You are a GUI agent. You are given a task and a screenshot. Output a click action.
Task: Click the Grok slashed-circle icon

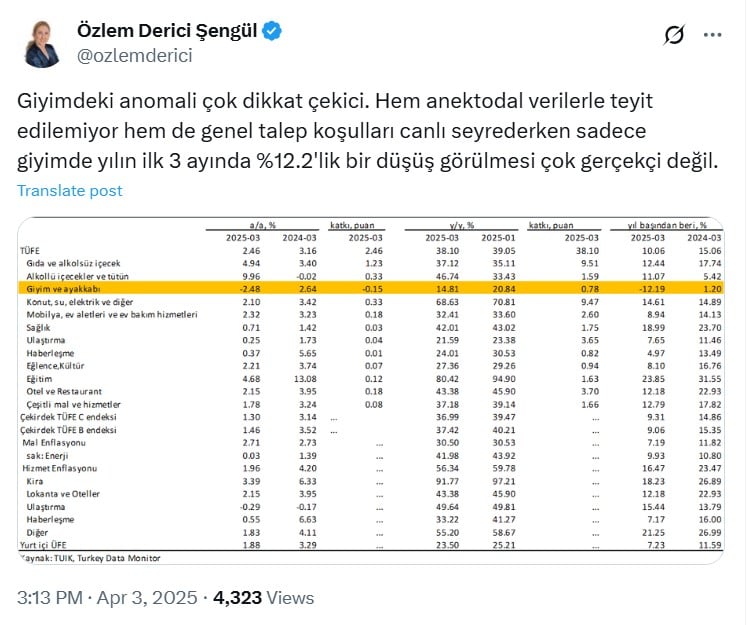674,35
